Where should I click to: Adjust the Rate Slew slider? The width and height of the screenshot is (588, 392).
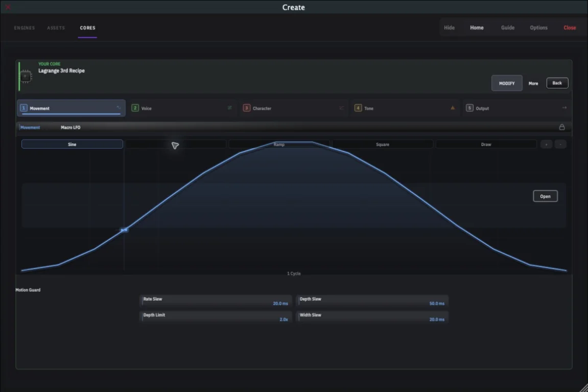tap(215, 301)
